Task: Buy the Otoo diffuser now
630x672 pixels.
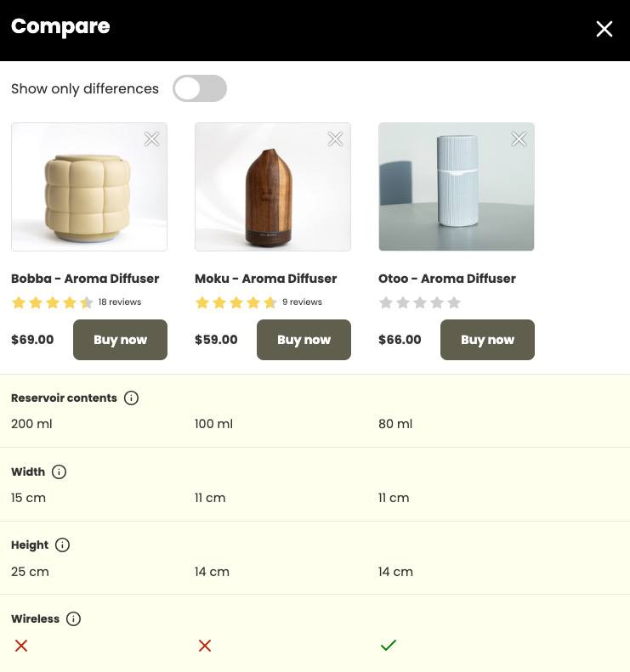Action: tap(487, 340)
